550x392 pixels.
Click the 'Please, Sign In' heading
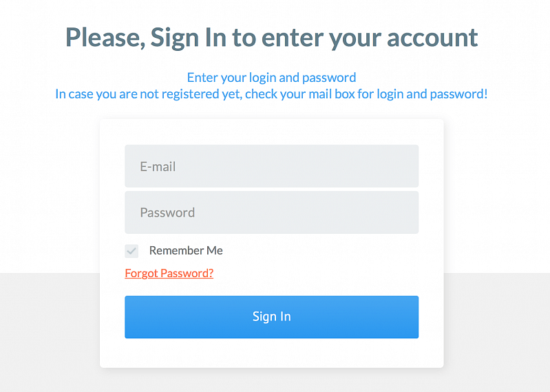click(x=271, y=37)
